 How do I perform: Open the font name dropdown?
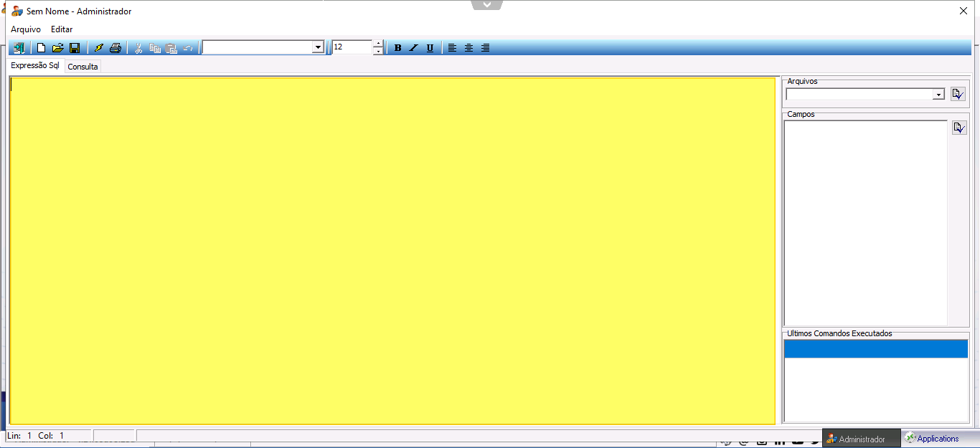coord(319,47)
